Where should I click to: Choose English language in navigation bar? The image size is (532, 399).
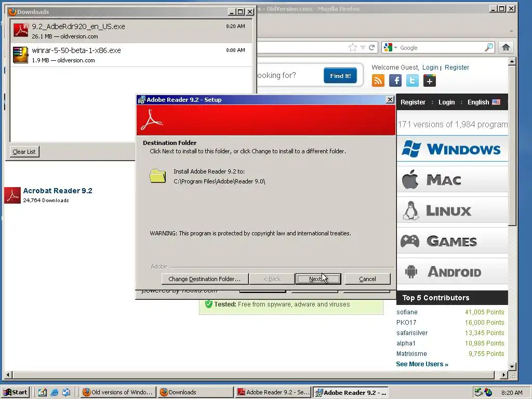(484, 102)
